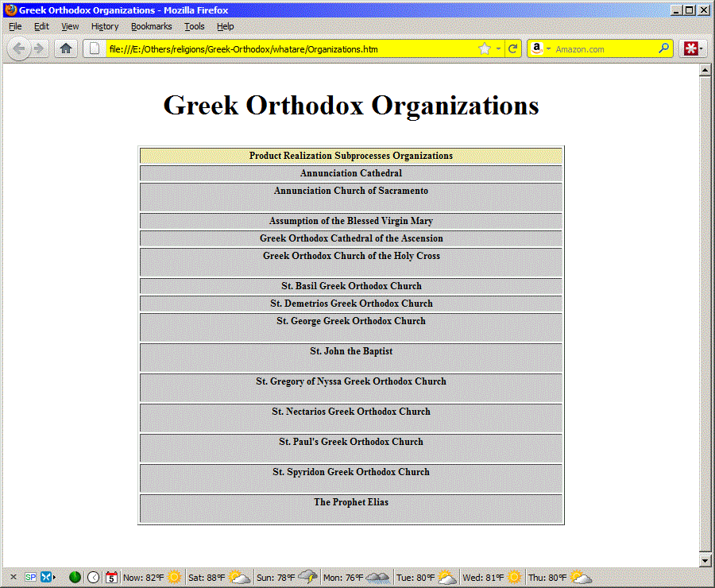Open the Edit menu
Viewport: 715px width, 588px height.
point(41,26)
